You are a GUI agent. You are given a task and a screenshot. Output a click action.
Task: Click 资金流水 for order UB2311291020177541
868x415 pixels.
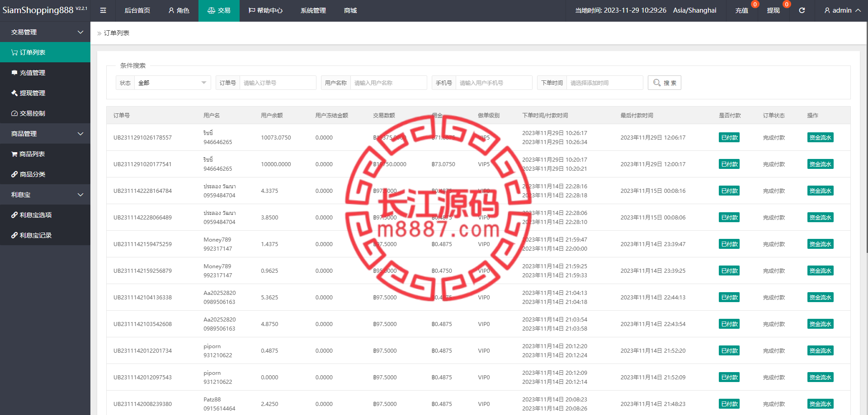point(820,164)
